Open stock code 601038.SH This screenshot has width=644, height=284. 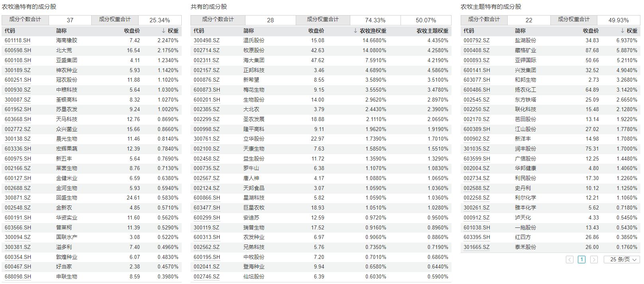pos(477,227)
